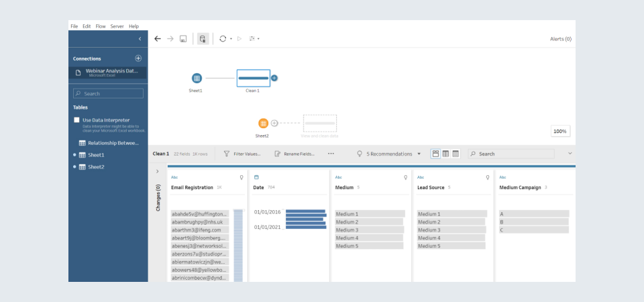This screenshot has width=644, height=302.
Task: Add a step after Clean 1 with plus
Action: [274, 78]
